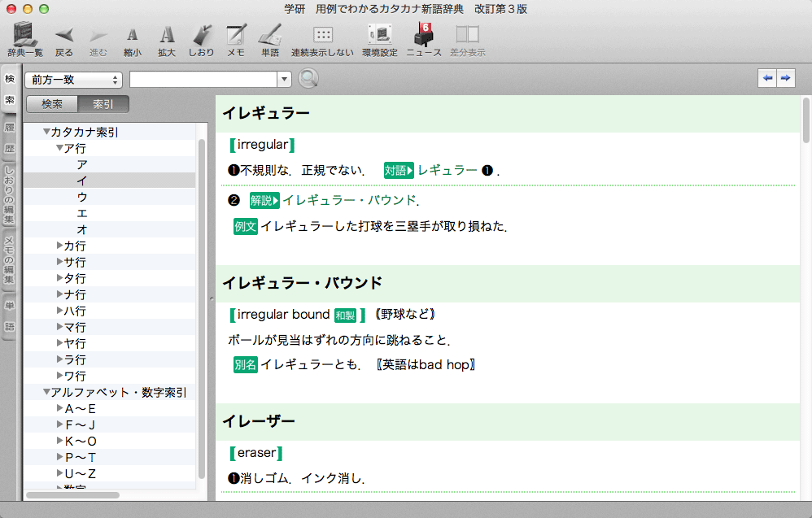This screenshot has height=518, width=812.
Task: Collapse the カタカナ索引 tree section
Action: [x=46, y=132]
